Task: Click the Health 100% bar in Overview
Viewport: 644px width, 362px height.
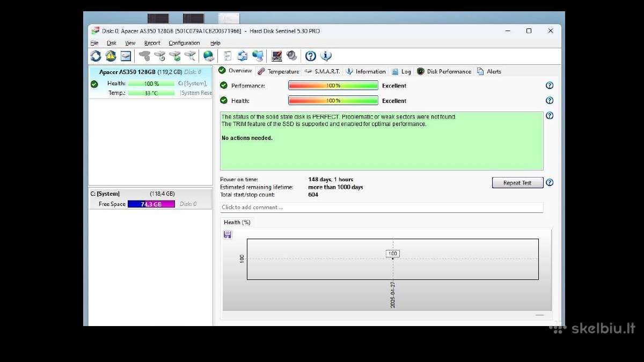Action: (x=333, y=100)
